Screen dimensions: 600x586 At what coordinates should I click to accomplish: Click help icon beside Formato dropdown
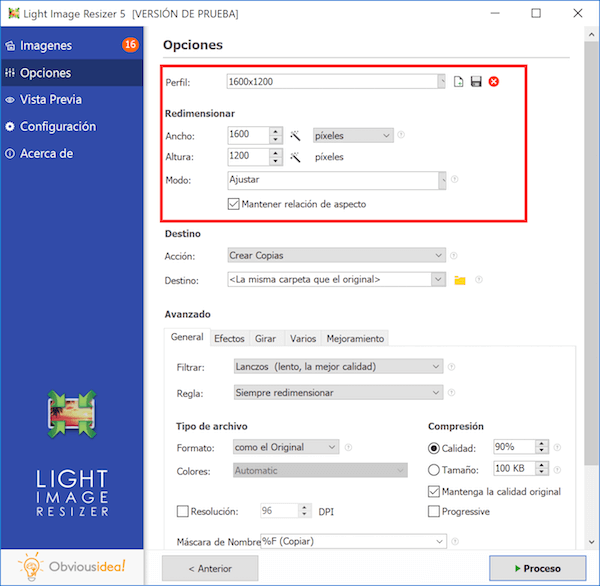coord(348,447)
